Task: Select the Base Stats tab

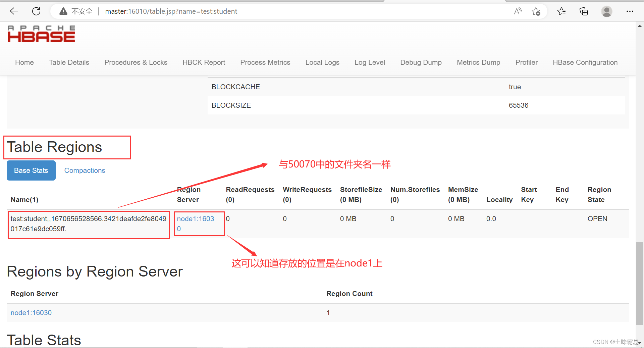Action: (31, 170)
